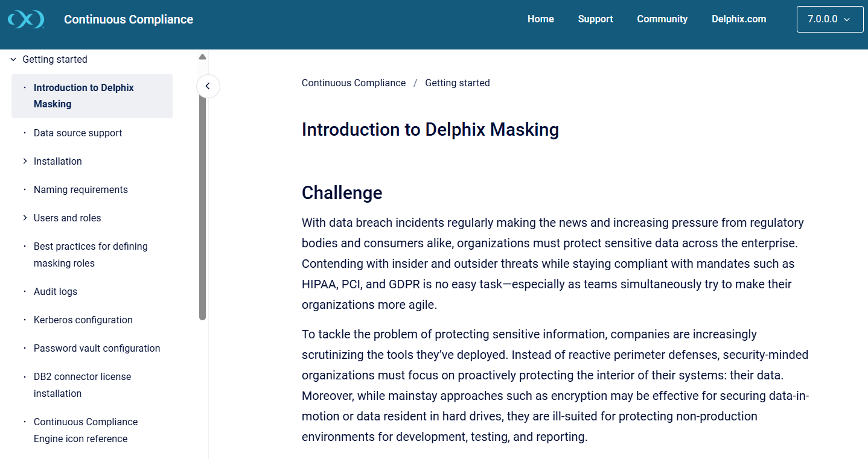Select Audit logs in the sidebar
This screenshot has width=868, height=459.
pyautogui.click(x=56, y=291)
